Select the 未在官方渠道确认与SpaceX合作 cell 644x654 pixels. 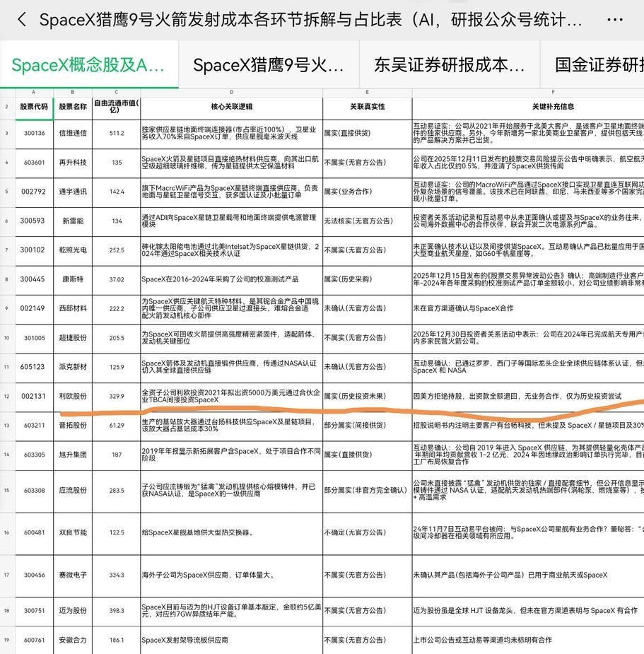click(528, 309)
